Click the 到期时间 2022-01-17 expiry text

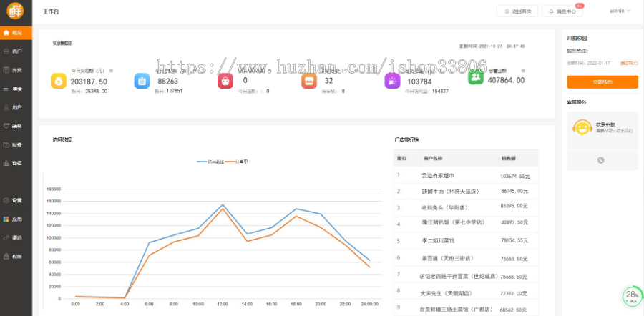coord(589,63)
